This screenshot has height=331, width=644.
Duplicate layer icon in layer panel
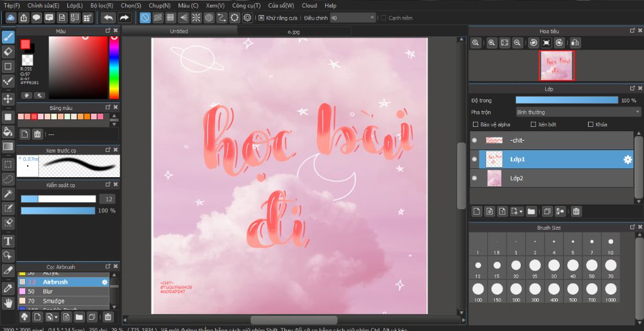pyautogui.click(x=547, y=211)
